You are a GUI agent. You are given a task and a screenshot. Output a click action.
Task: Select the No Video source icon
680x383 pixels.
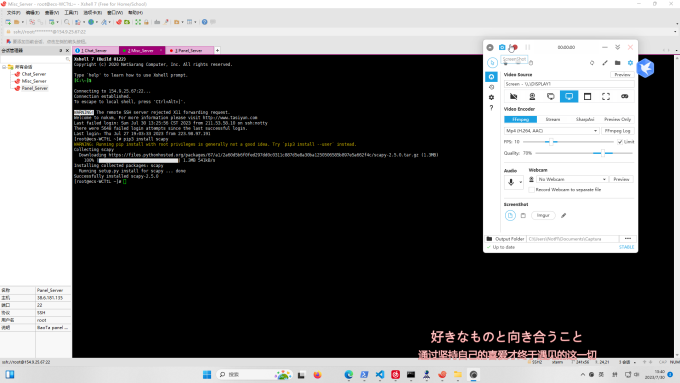click(513, 96)
